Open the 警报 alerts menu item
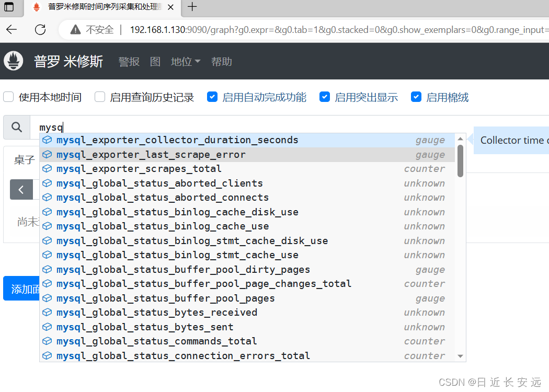The width and height of the screenshot is (549, 392). [129, 62]
